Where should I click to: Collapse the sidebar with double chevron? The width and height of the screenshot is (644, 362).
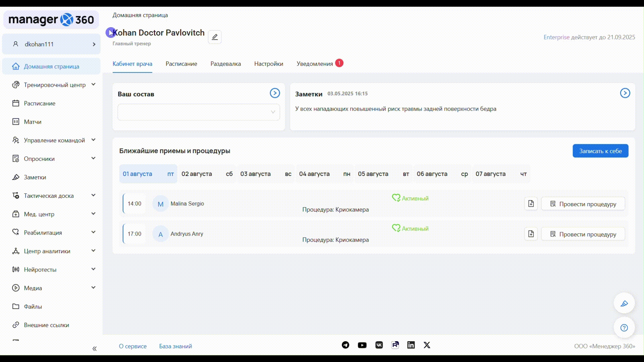click(x=95, y=349)
